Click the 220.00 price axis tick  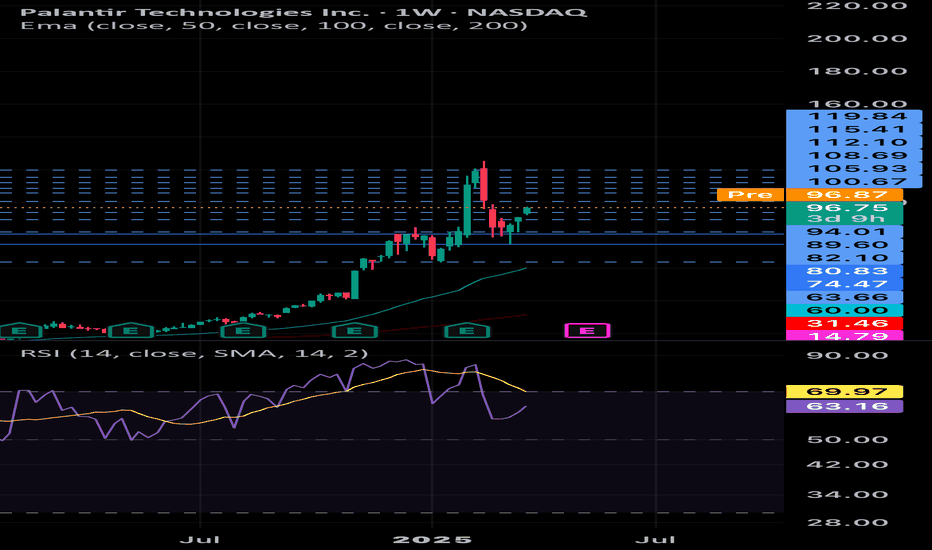click(857, 5)
